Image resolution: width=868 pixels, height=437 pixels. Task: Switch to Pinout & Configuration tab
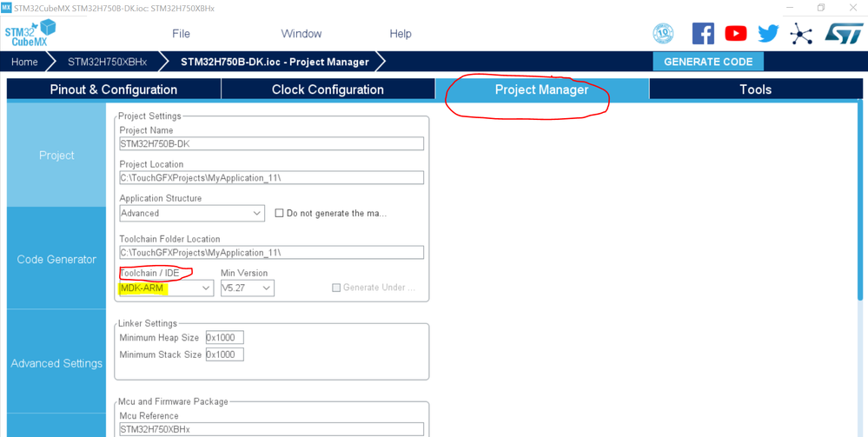click(114, 89)
